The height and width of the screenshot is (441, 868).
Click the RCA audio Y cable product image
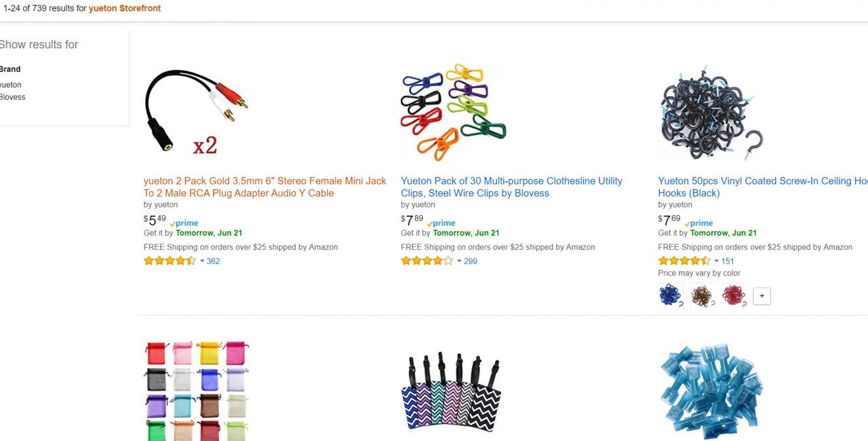(197, 112)
